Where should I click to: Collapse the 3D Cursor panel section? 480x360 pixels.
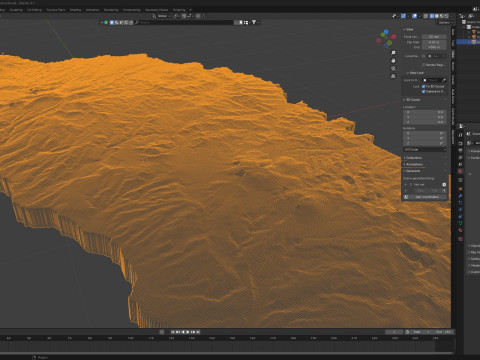(412, 100)
